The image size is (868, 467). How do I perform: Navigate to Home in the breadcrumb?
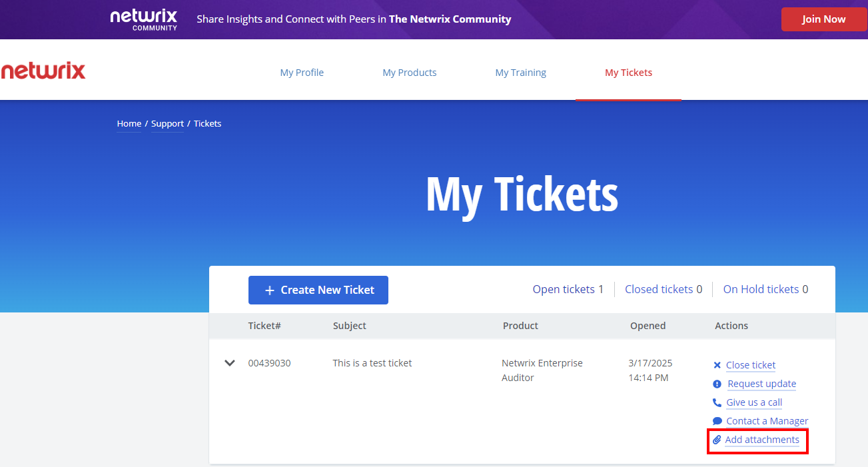pyautogui.click(x=129, y=124)
